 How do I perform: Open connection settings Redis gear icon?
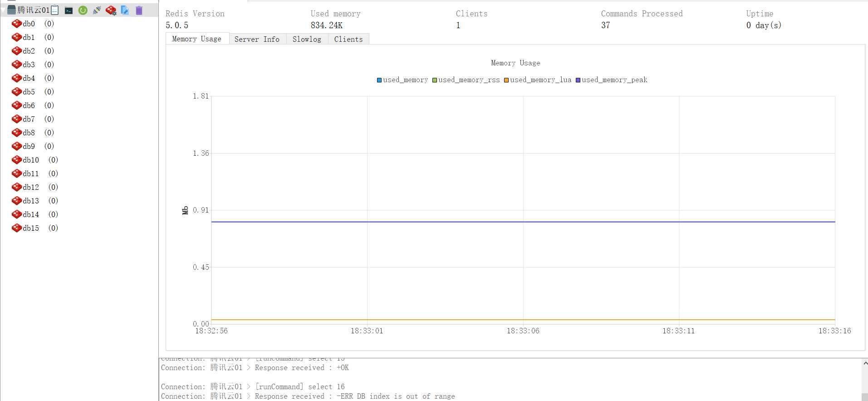click(x=111, y=10)
